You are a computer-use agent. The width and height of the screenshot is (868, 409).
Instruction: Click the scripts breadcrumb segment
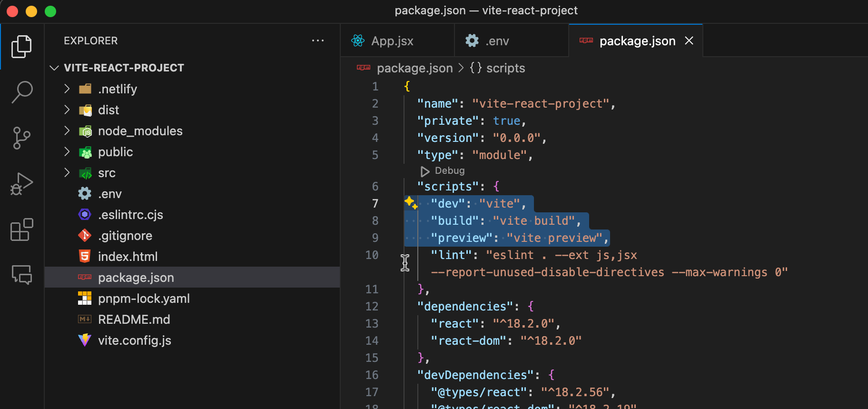pos(506,68)
